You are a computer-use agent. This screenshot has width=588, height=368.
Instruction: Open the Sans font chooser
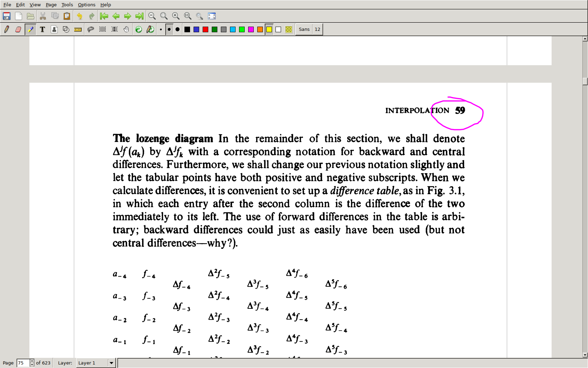304,29
